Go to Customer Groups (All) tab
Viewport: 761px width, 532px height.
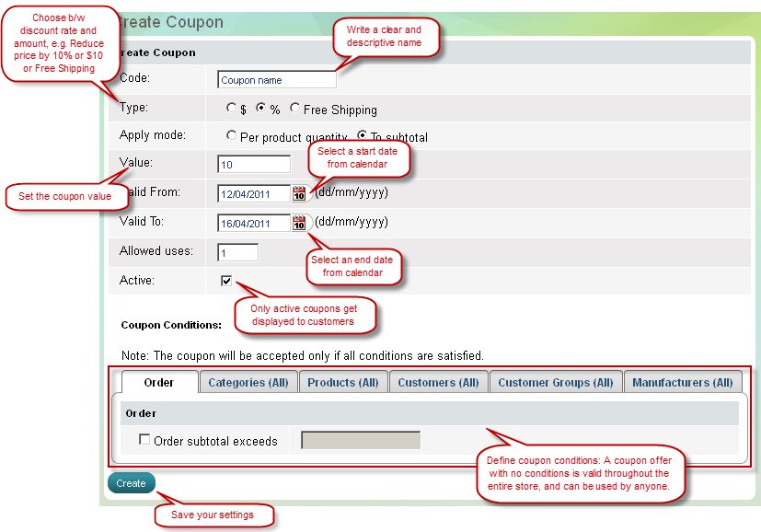(x=555, y=383)
